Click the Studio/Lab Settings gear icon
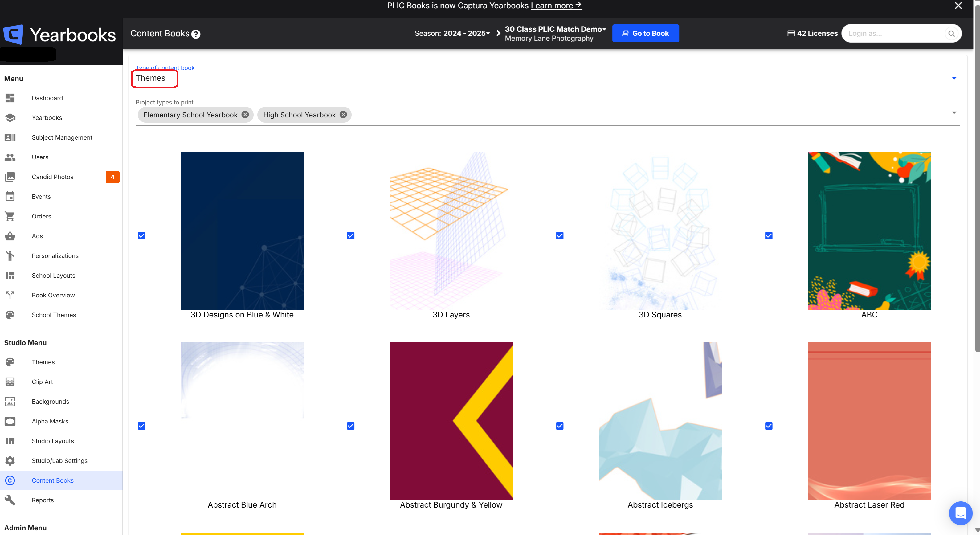 pos(10,461)
